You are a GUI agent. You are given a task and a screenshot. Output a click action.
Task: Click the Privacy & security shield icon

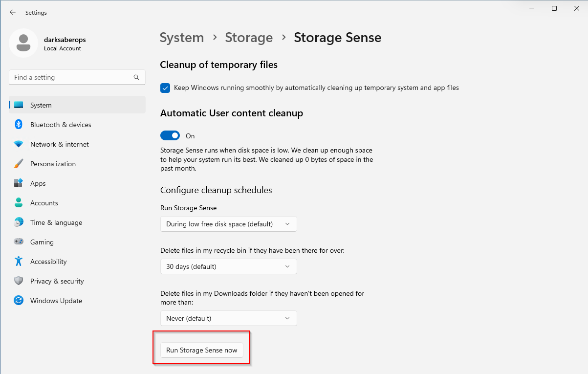coord(18,281)
